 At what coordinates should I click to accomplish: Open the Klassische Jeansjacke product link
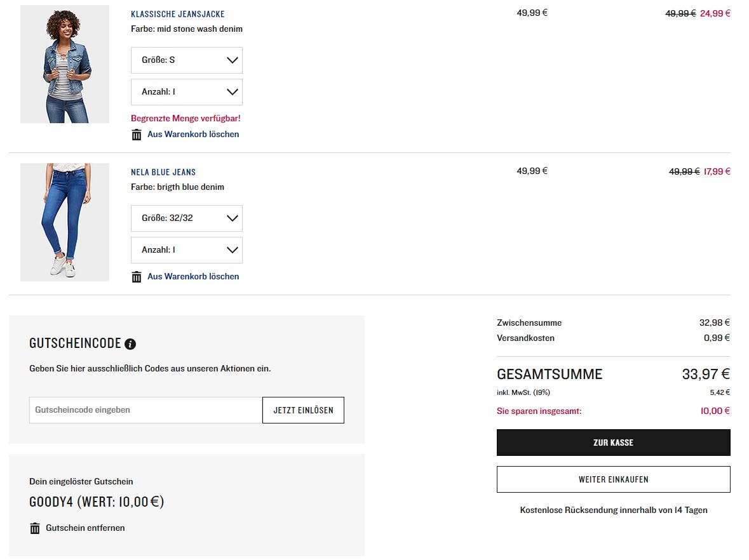(x=178, y=14)
